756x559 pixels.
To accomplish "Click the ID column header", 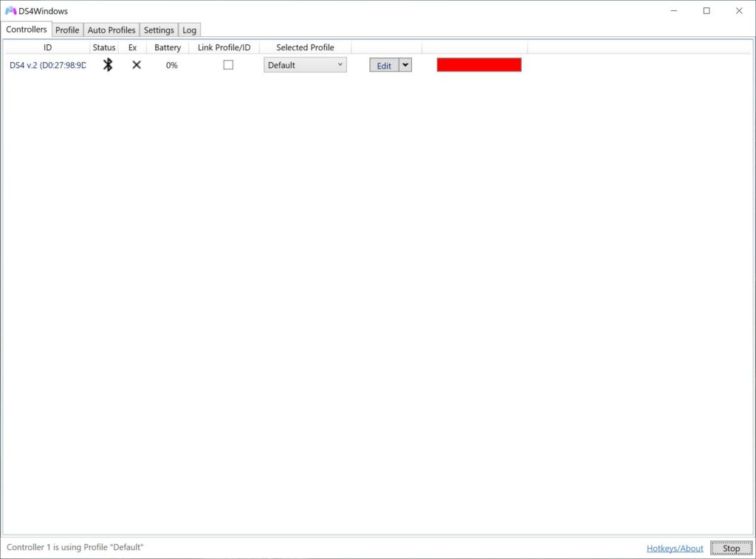I will (x=47, y=47).
